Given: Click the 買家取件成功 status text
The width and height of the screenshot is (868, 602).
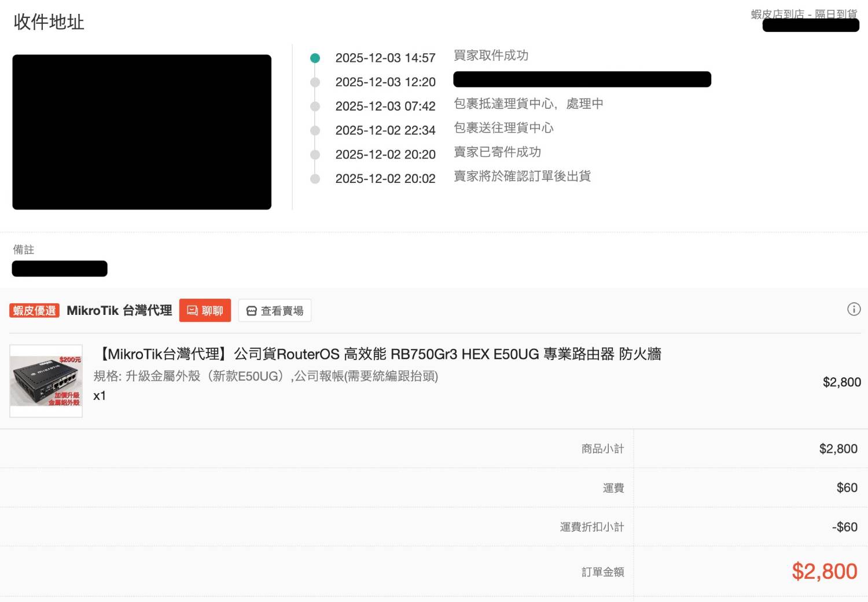Looking at the screenshot, I should click(x=491, y=56).
